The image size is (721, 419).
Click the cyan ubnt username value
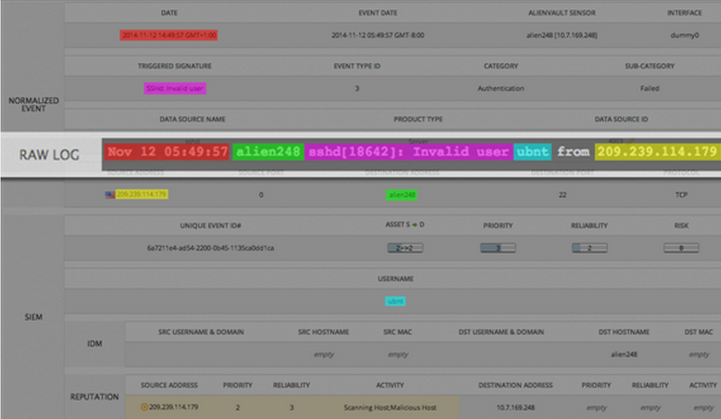tap(395, 301)
